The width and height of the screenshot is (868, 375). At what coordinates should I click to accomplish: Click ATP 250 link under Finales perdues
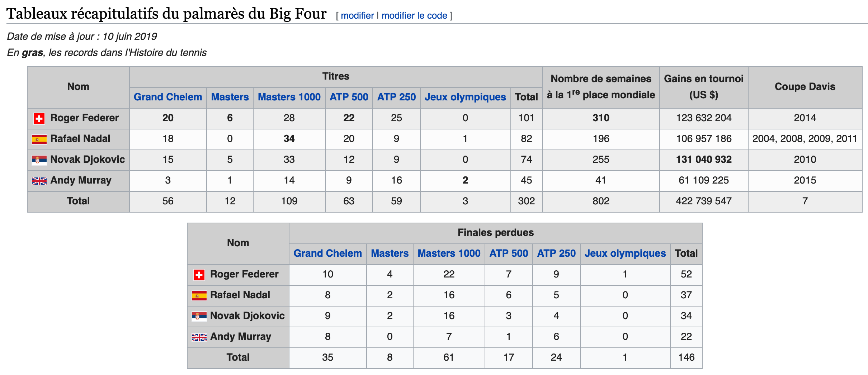click(556, 253)
